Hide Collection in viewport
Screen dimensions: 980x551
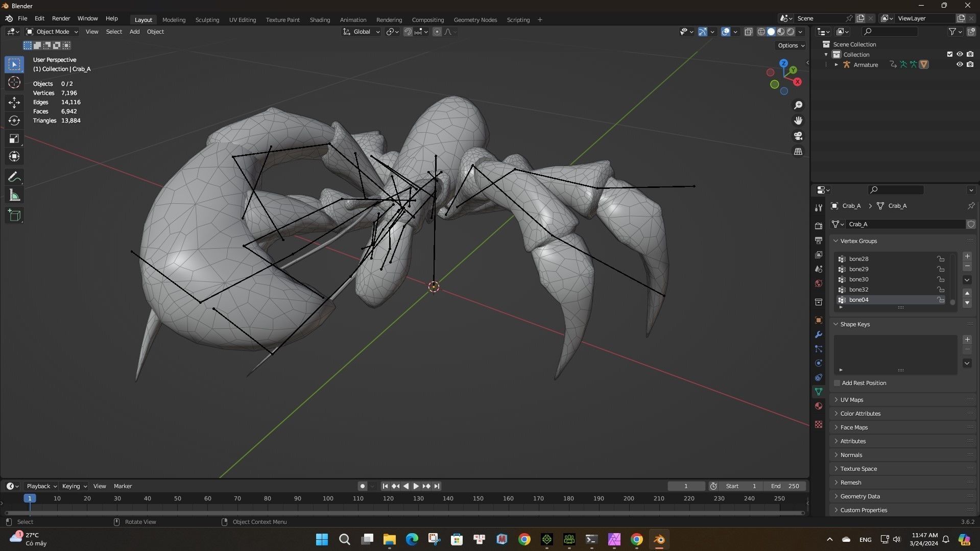[x=960, y=54]
